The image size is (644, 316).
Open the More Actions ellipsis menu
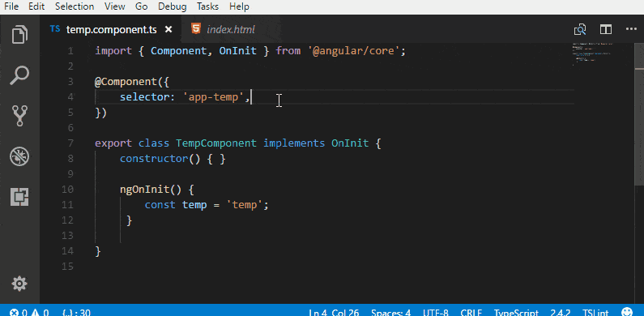click(631, 29)
